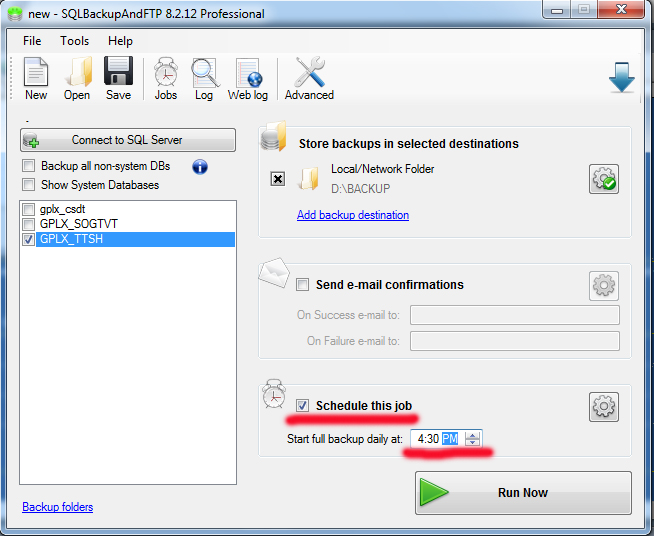Check the gplx_csdt database
The width and height of the screenshot is (654, 536).
click(28, 209)
